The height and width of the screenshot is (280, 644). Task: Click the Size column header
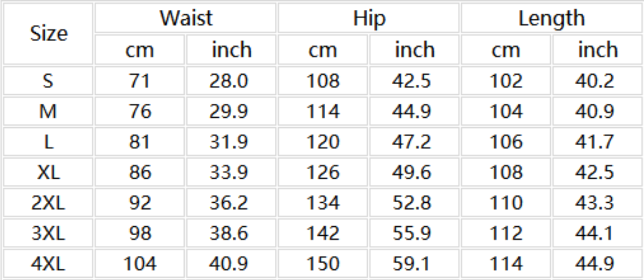point(49,33)
